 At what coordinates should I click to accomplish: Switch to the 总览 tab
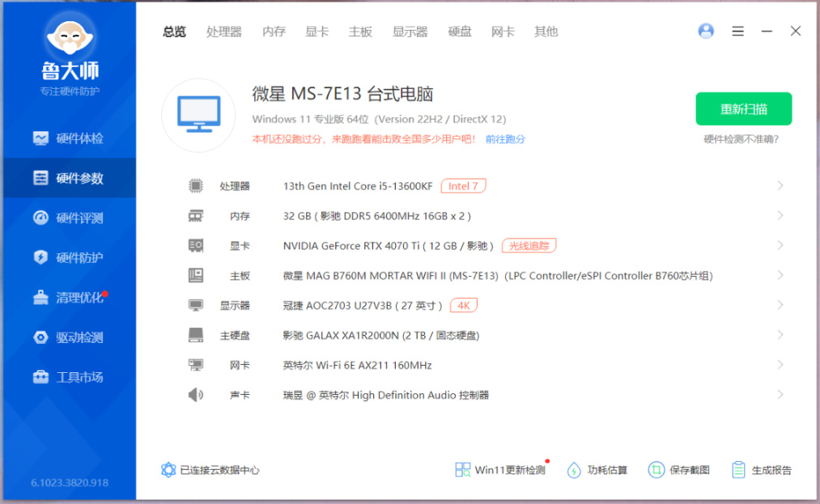click(x=174, y=32)
